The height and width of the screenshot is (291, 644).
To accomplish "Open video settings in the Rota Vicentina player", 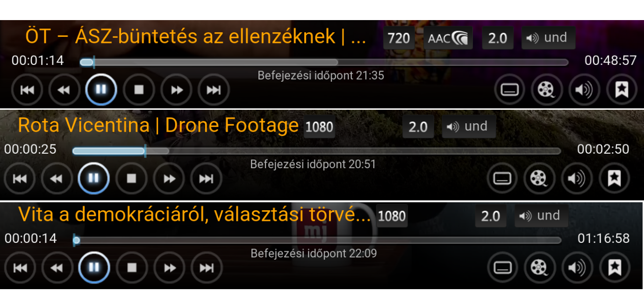I will pyautogui.click(x=539, y=178).
